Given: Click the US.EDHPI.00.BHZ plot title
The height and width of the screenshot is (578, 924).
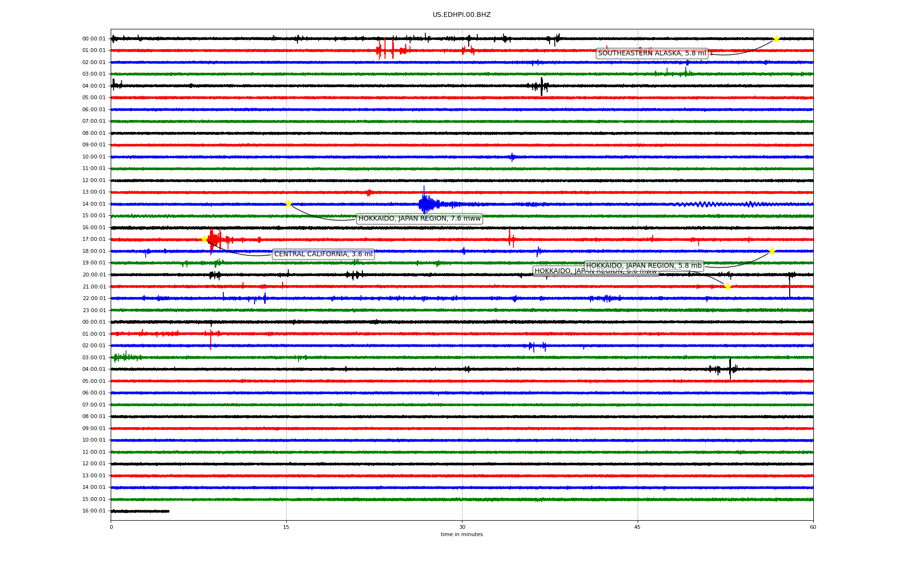Looking at the screenshot, I should 461,15.
